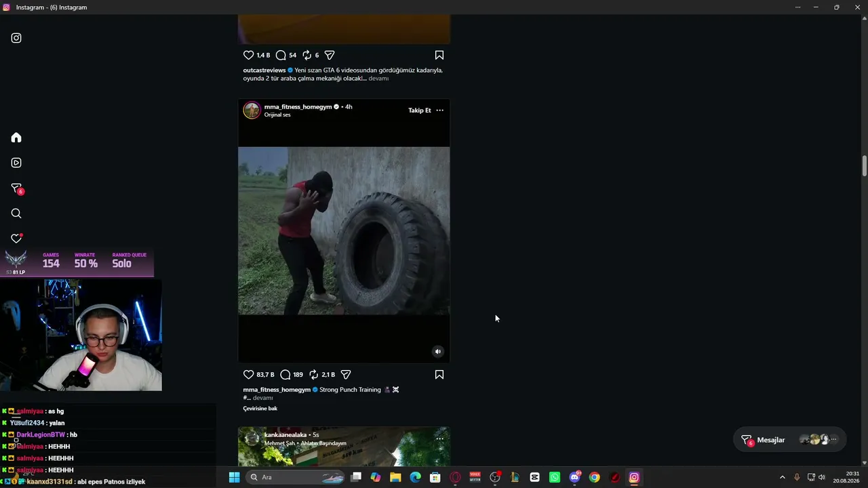Open more options for mma_fitness_homegym post
Viewport: 868px width, 488px height.
[x=439, y=110]
